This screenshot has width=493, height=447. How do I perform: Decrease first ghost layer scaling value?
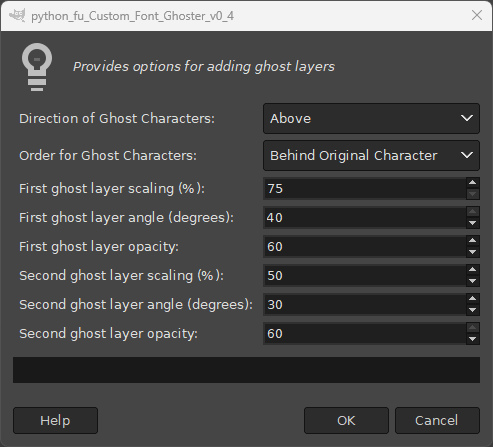(472, 194)
